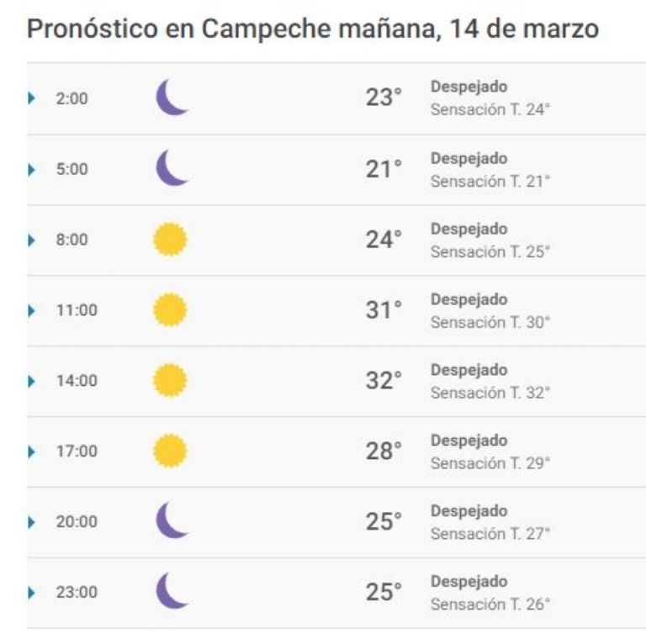Click the moon icon for 2:00
Image resolution: width=646 pixels, height=644 pixels.
click(x=172, y=98)
